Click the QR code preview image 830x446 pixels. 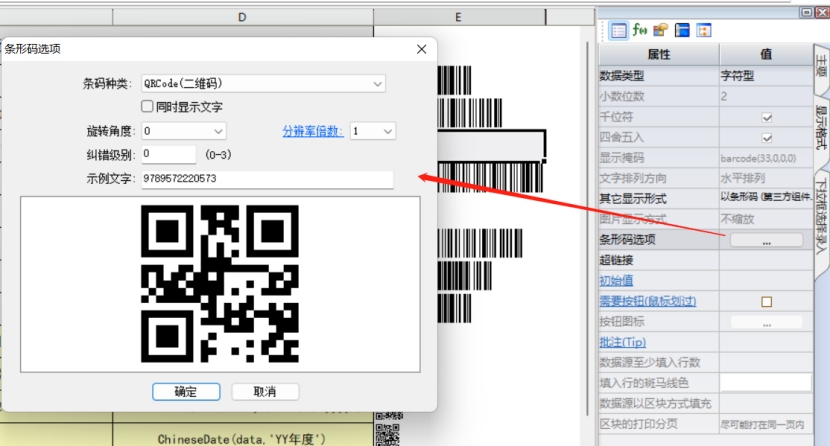pyautogui.click(x=220, y=284)
